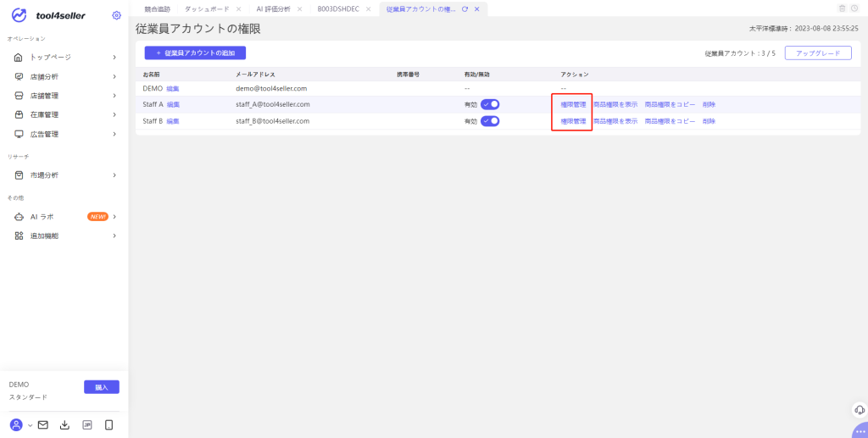This screenshot has width=868, height=438.
Task: Open 権限管理 for Staff A
Action: (x=573, y=104)
